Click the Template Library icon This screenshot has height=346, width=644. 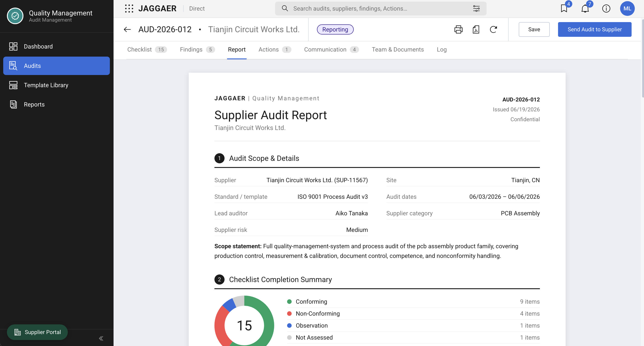(13, 85)
